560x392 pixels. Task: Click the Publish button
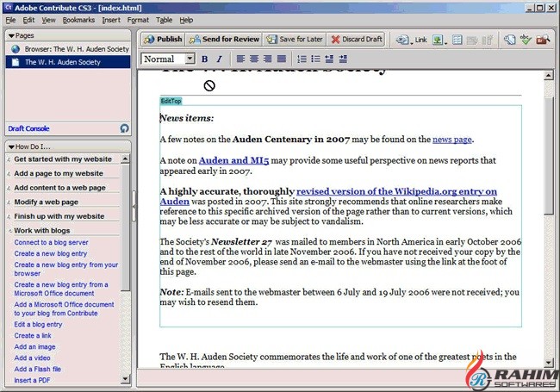163,40
